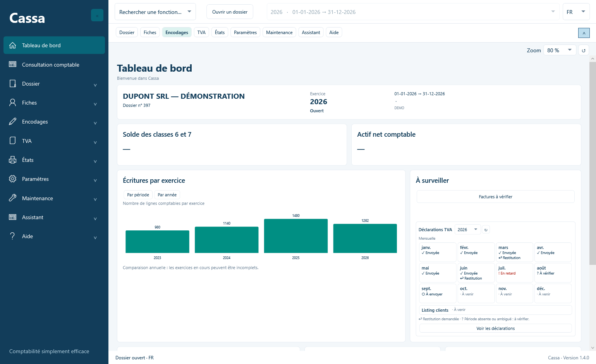
Task: Expand the Fiches sidebar section
Action: pos(95,104)
